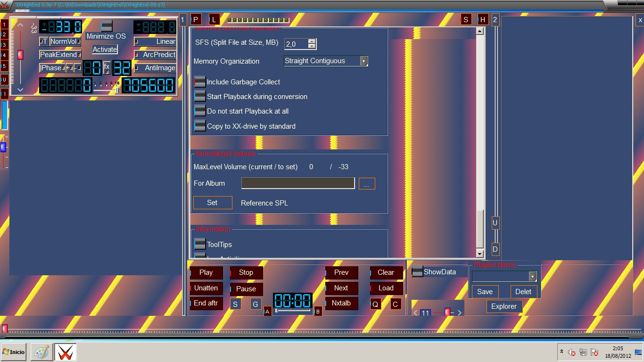Select preset 1 in the left sidebar
The width and height of the screenshot is (644, 362).
tap(4, 24)
